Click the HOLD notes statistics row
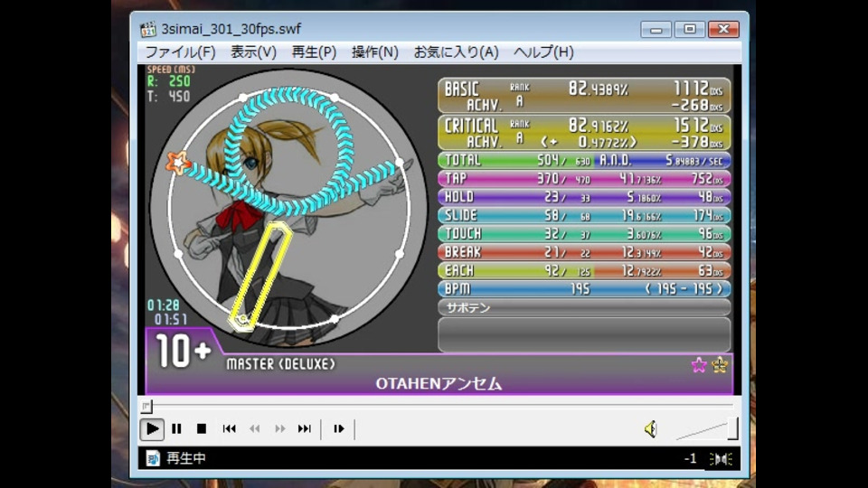 pos(584,196)
